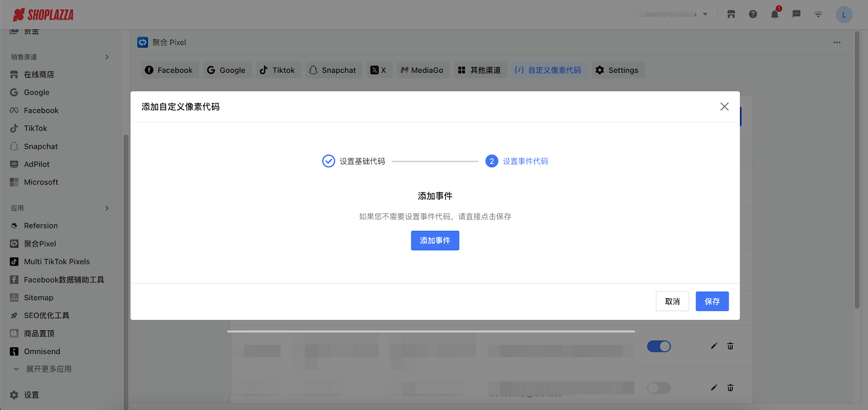Toggle on the disabled grey switch
This screenshot has width=868, height=410.
point(659,388)
